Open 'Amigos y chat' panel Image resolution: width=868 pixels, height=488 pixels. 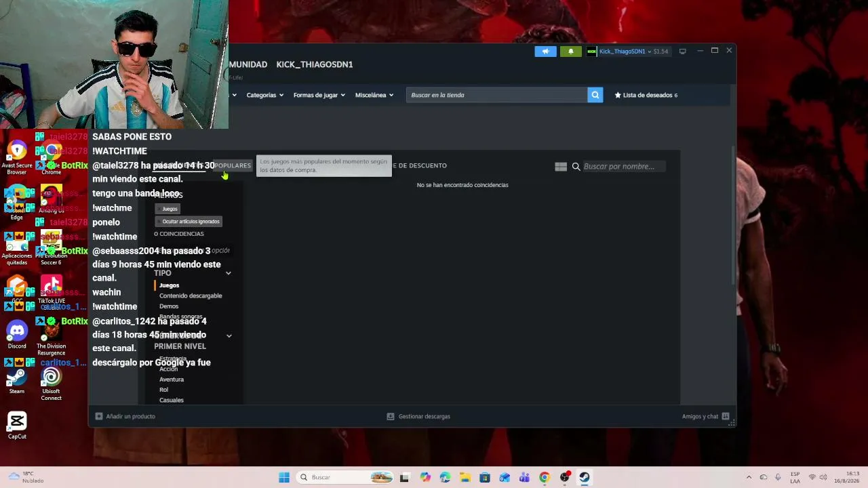pyautogui.click(x=705, y=416)
